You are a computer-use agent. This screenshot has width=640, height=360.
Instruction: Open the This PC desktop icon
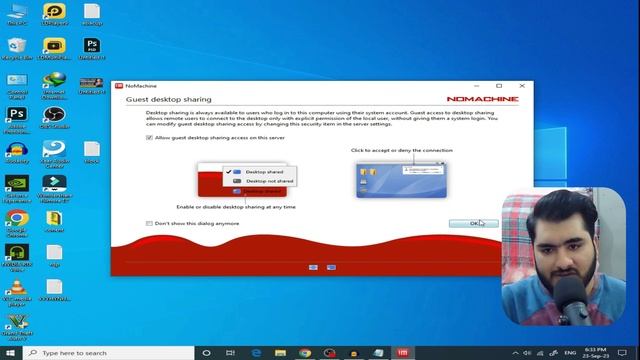coord(17,14)
